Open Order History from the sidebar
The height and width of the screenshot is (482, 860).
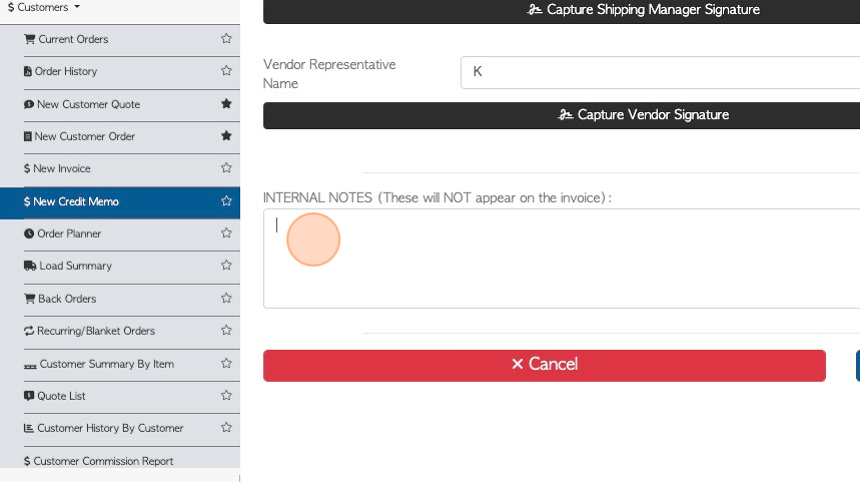(x=60, y=71)
